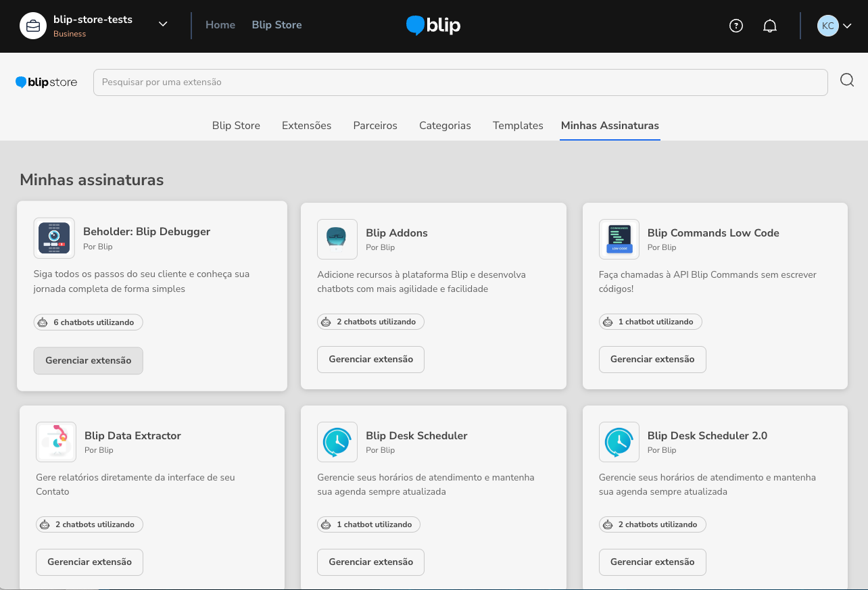Open the Blip Addons title

click(x=397, y=233)
